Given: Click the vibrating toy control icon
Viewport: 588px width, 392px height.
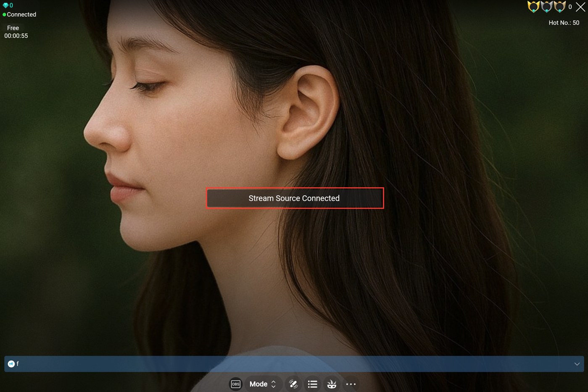Looking at the screenshot, I should point(293,384).
